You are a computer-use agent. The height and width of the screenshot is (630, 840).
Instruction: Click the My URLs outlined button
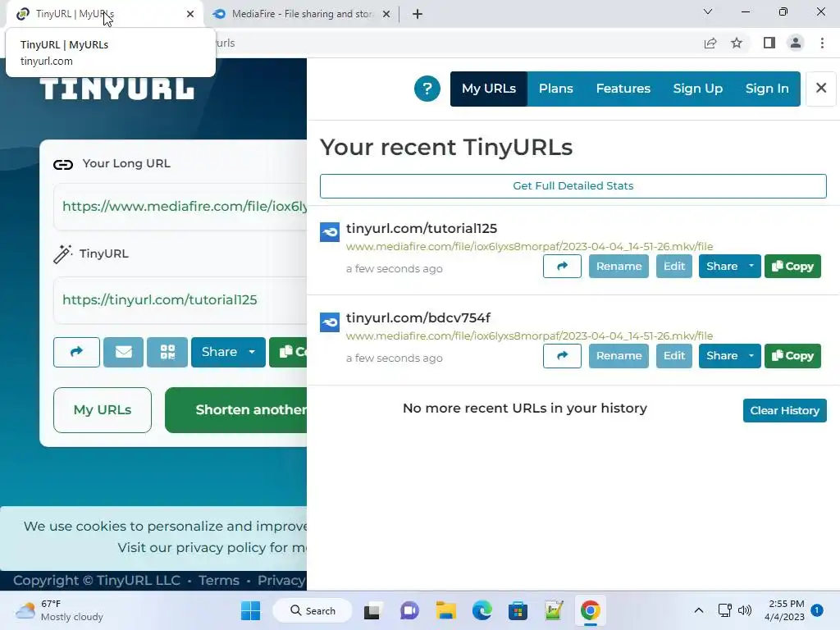(103, 410)
